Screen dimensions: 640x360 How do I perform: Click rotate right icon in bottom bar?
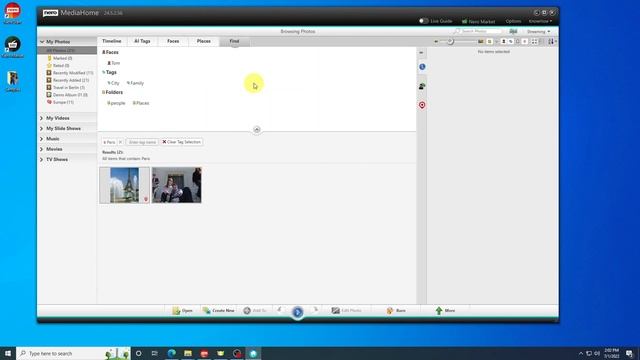point(315,310)
